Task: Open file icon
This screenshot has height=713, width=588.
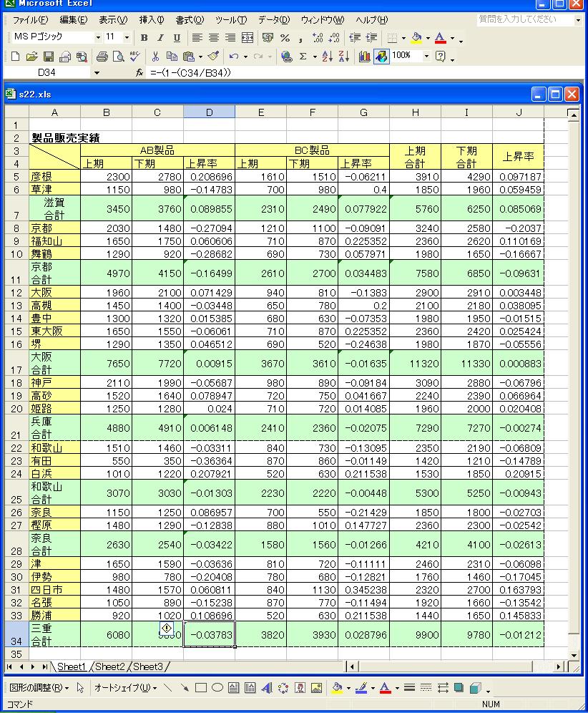Action: pos(31,57)
